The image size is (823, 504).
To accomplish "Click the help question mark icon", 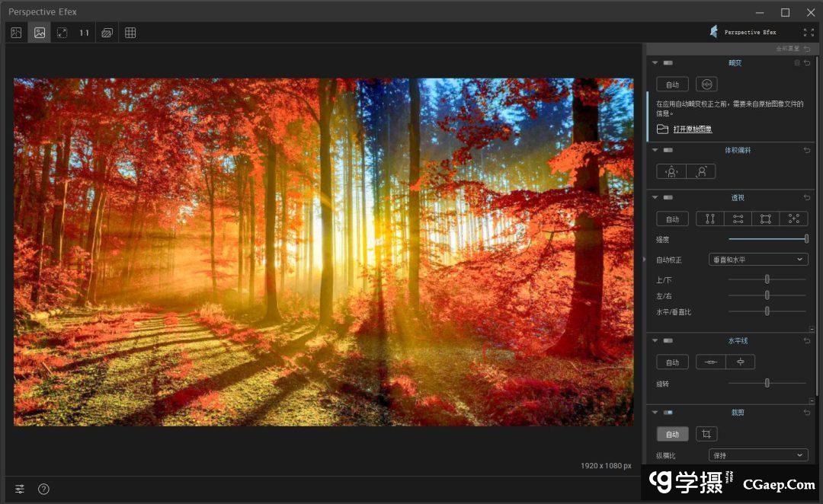I will [43, 489].
